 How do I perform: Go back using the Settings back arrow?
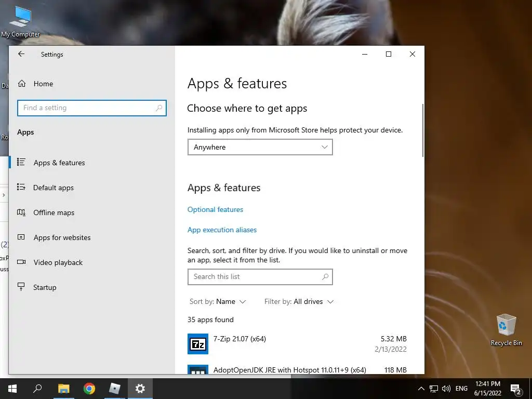pyautogui.click(x=21, y=54)
